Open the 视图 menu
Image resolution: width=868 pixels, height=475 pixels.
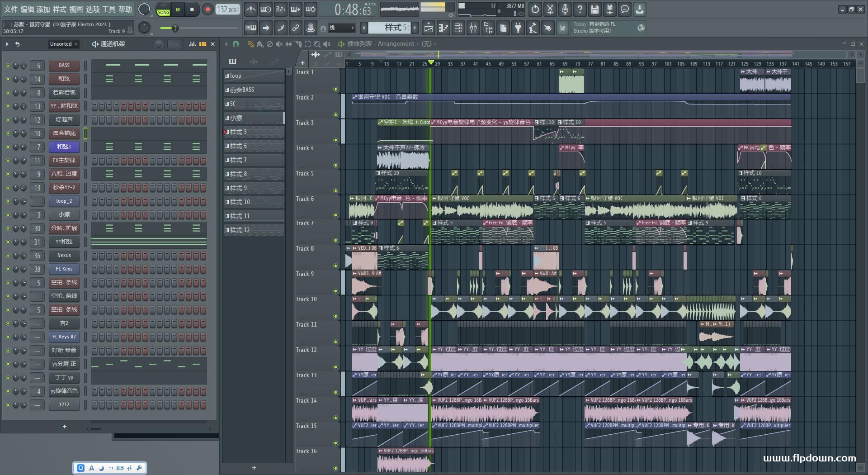pos(76,9)
